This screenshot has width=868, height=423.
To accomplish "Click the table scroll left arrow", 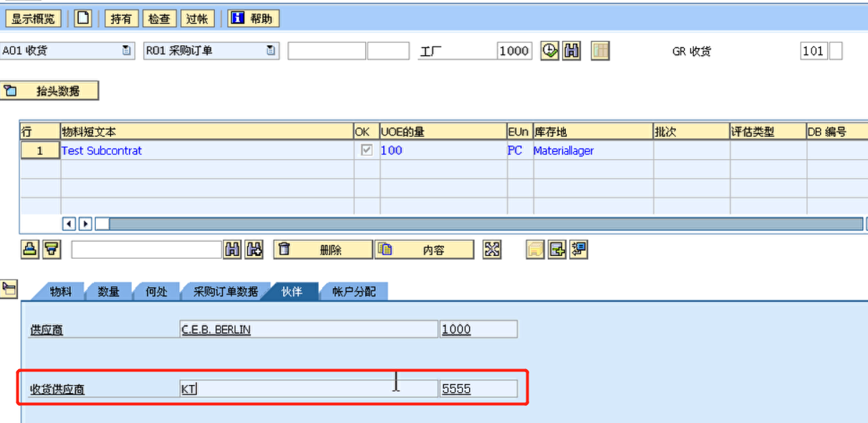I will [69, 224].
